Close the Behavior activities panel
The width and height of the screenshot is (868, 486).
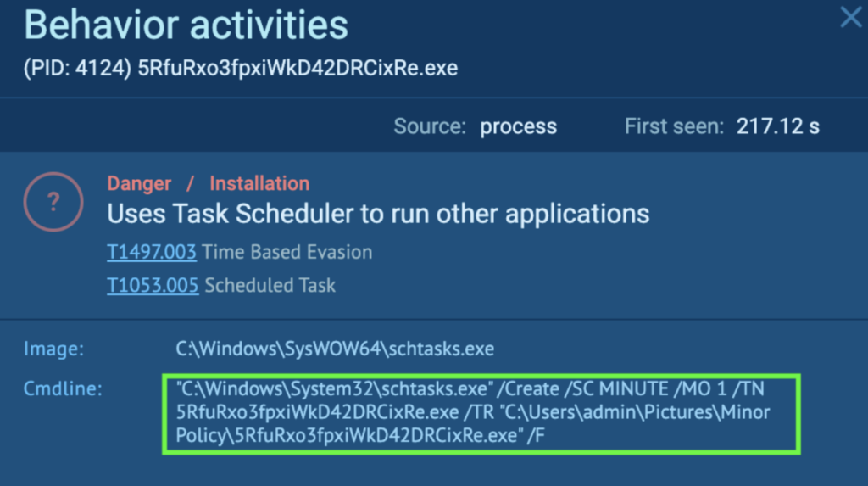(x=850, y=17)
